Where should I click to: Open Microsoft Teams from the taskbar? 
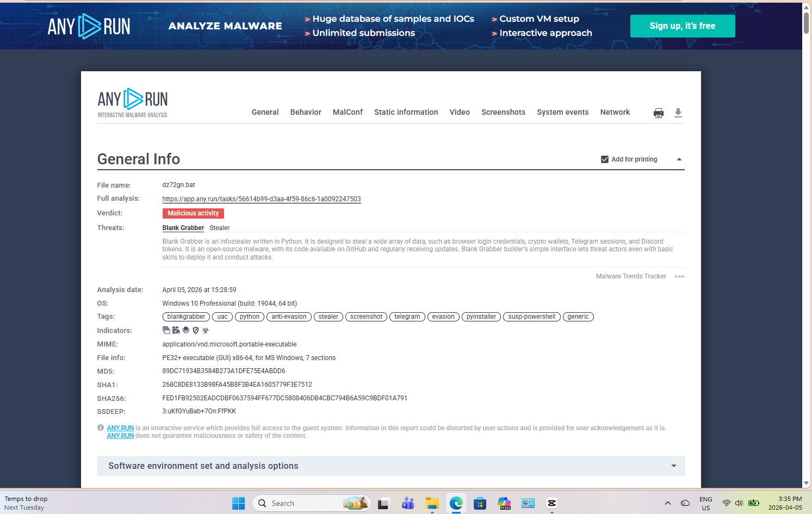408,503
